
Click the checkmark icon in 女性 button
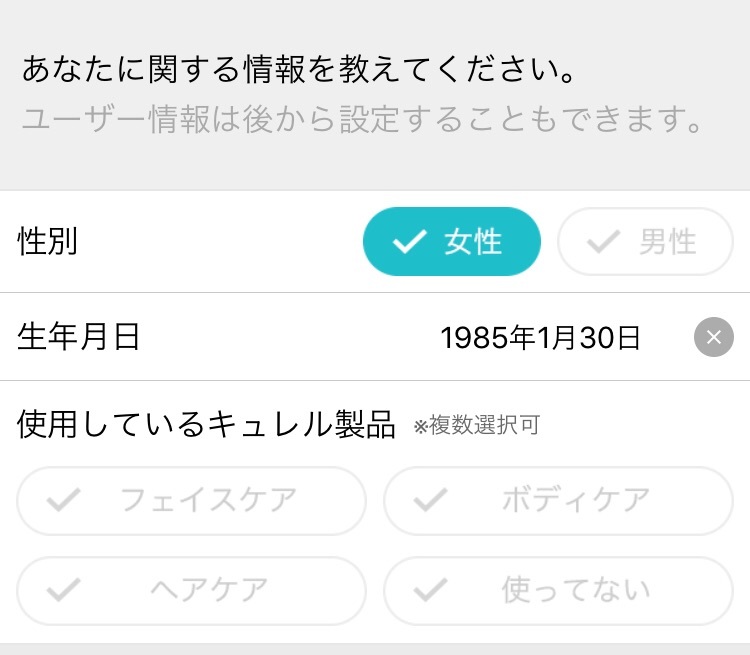point(408,242)
